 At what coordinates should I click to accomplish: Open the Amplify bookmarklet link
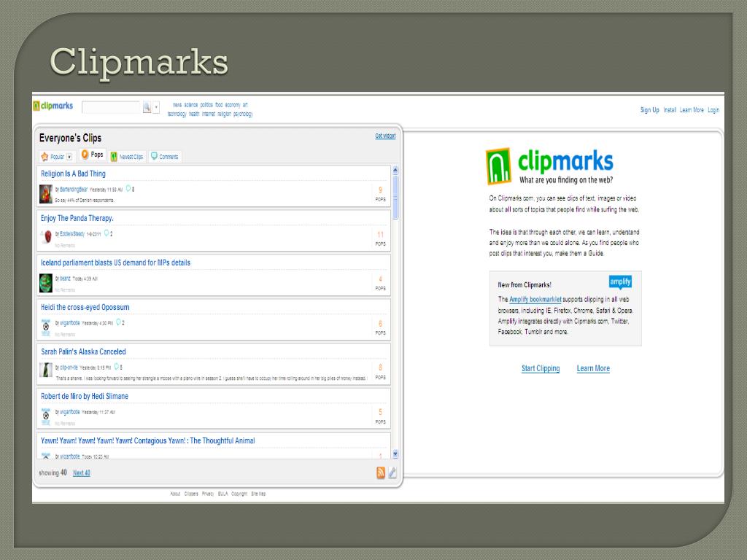[535, 300]
